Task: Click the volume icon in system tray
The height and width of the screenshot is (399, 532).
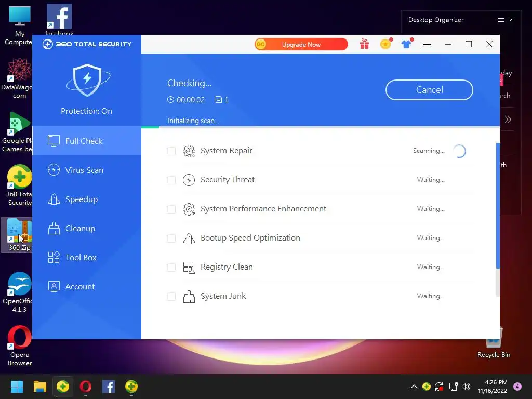Action: pyautogui.click(x=466, y=387)
